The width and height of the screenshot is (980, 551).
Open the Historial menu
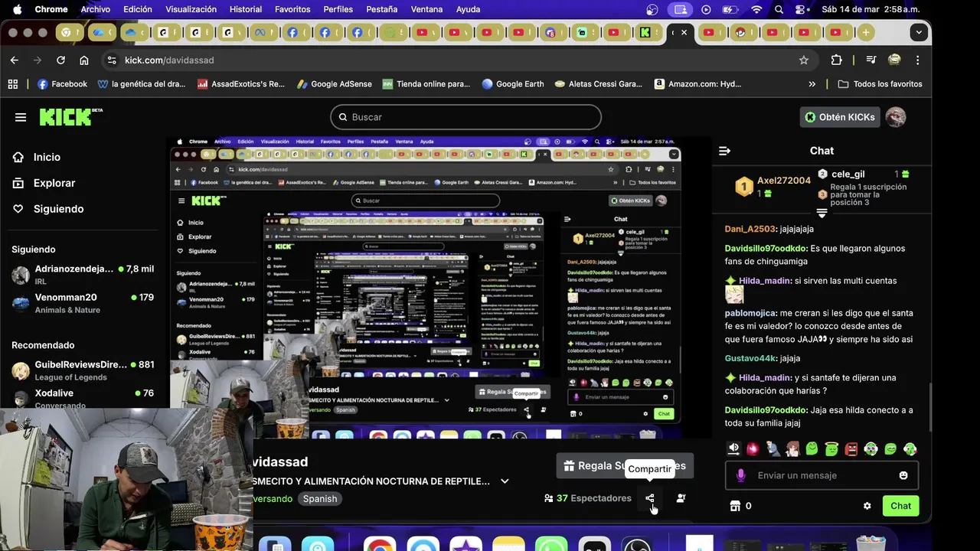click(246, 10)
